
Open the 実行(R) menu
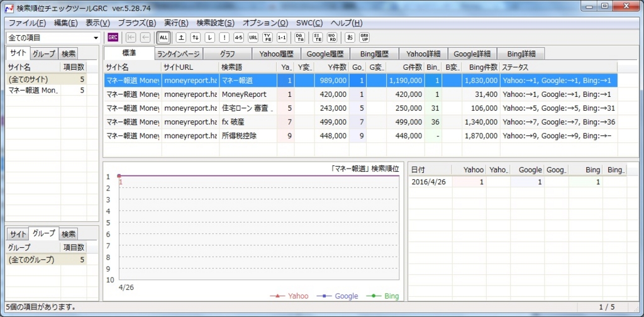point(176,23)
